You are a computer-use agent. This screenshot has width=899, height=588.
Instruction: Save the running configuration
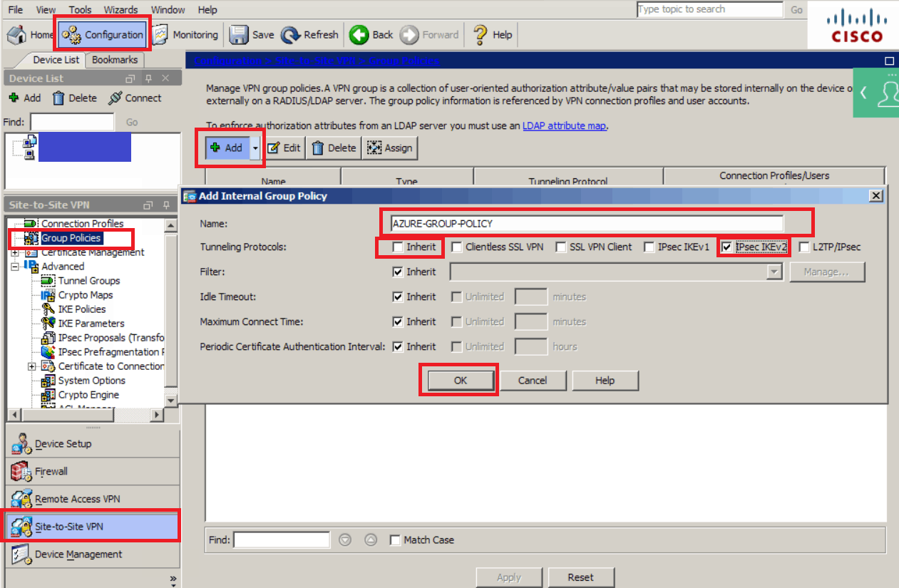[252, 35]
